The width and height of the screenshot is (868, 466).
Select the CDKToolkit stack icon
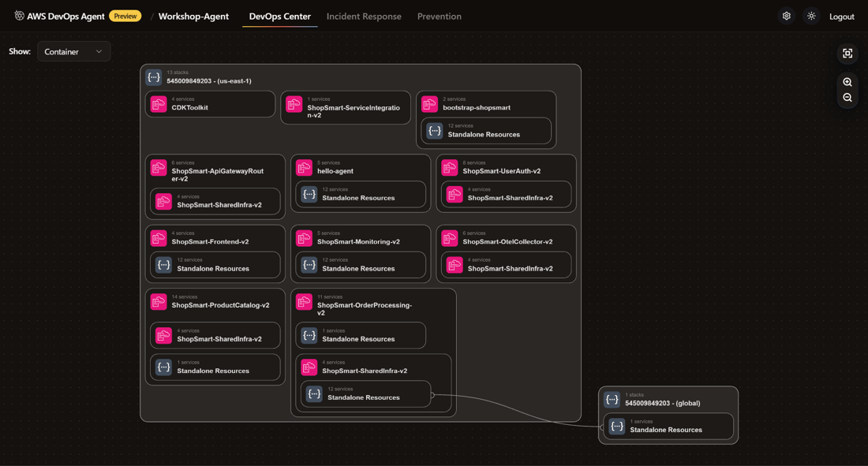tap(158, 103)
